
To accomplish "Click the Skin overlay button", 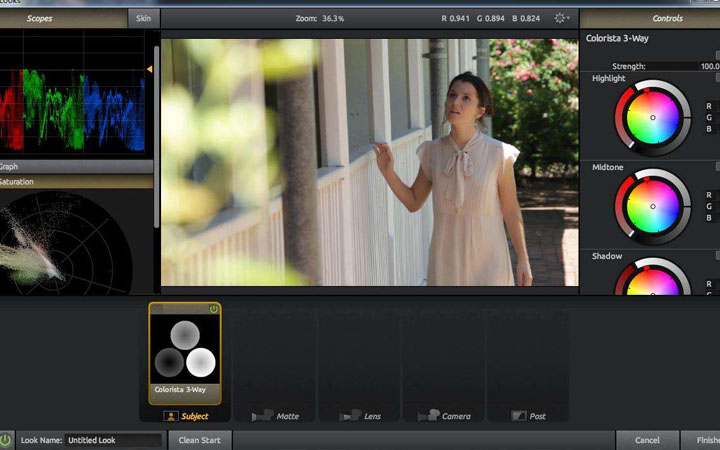I will (142, 18).
